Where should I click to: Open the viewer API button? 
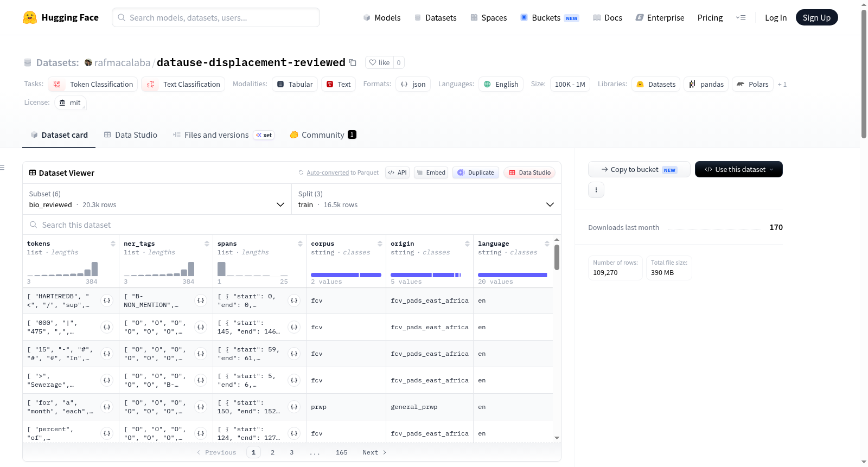397,172
